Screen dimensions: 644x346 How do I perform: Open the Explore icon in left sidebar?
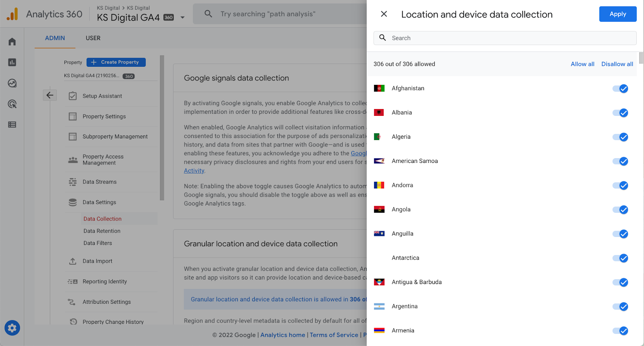(x=12, y=83)
